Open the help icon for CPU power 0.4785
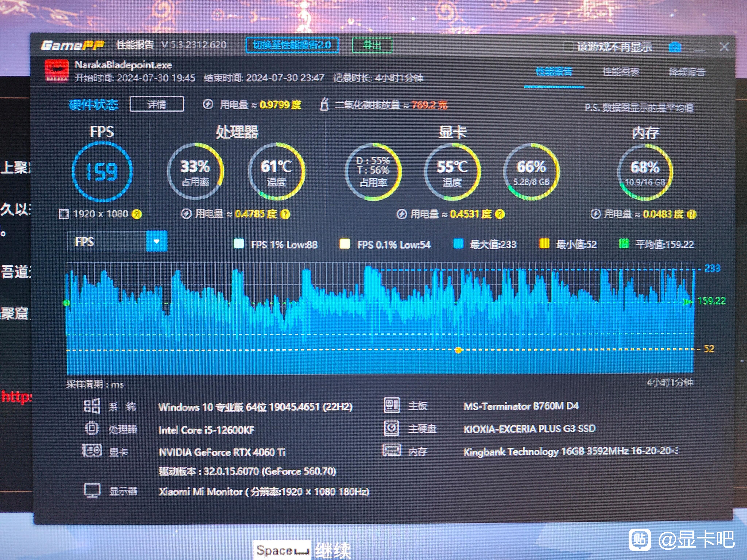 285,214
